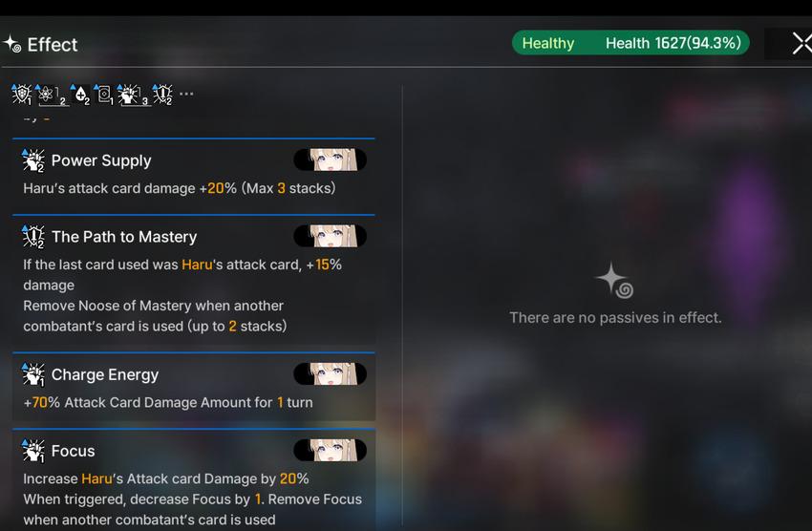Viewport: 812px width, 531px height.
Task: Open the Power Supply effect entry
Action: pos(194,175)
